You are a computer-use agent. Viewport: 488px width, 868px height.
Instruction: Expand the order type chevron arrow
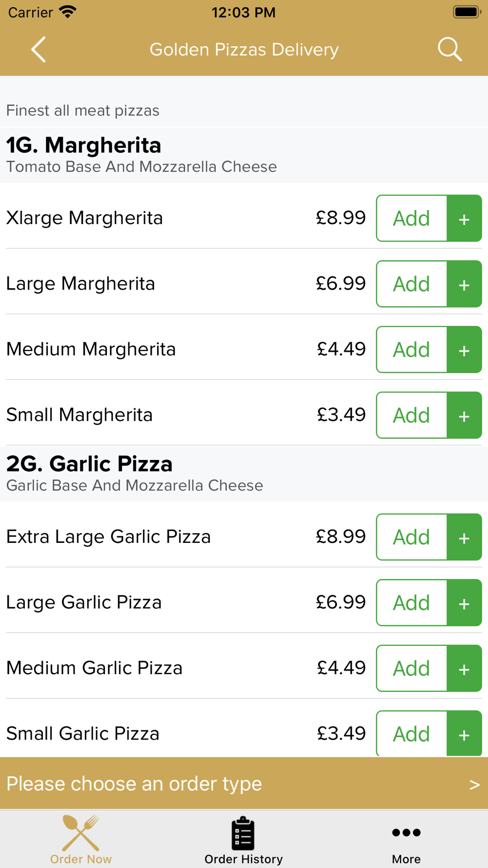coord(474,785)
